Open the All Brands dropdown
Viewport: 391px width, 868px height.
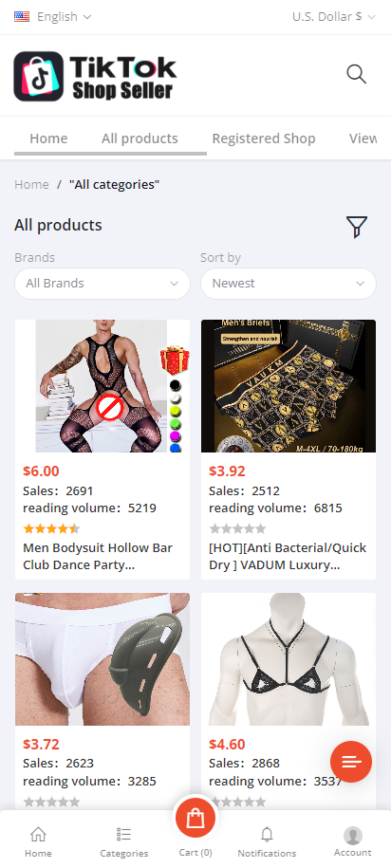click(102, 284)
